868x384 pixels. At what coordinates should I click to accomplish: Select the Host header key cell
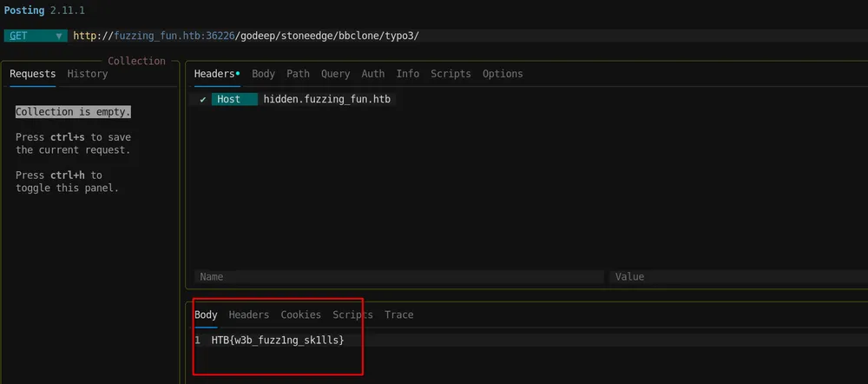234,100
